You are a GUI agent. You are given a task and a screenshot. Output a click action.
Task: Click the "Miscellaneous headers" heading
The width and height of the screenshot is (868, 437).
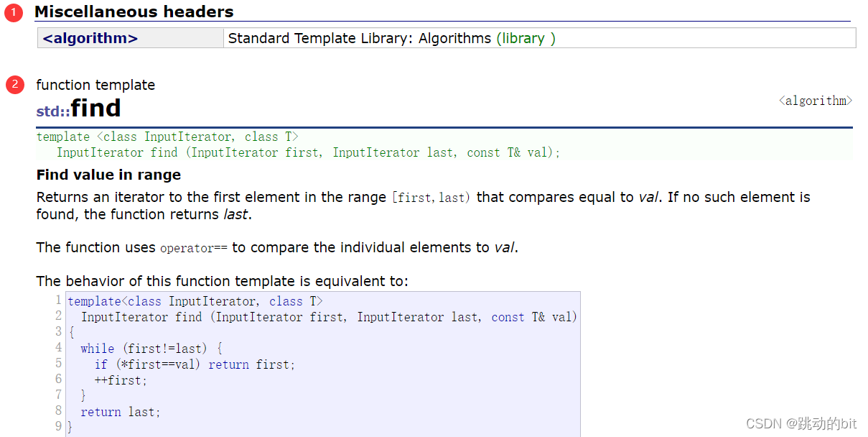134,11
